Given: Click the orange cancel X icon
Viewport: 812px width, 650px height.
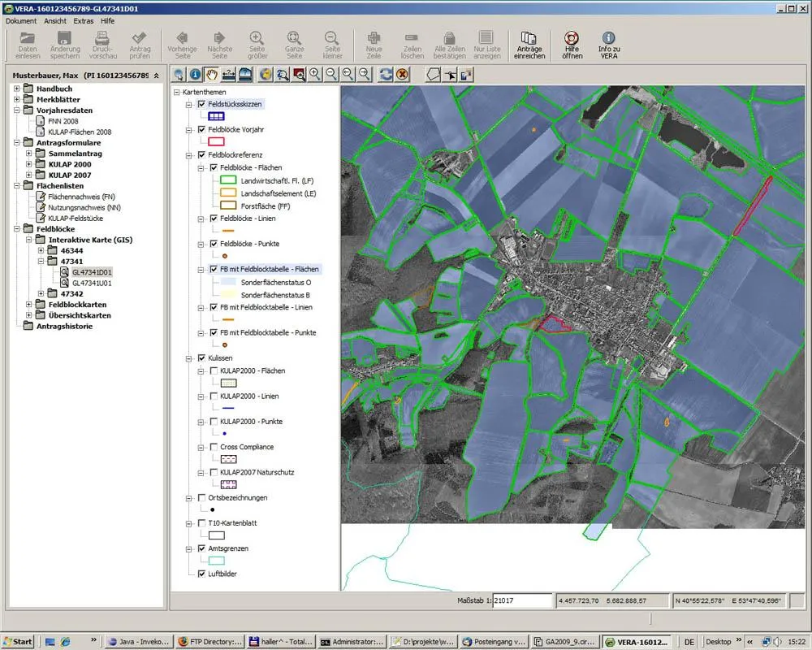Looking at the screenshot, I should [402, 75].
